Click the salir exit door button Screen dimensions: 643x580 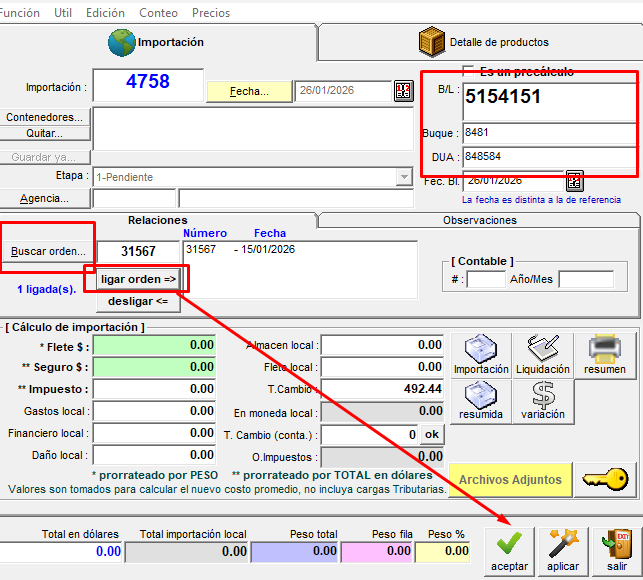(616, 551)
